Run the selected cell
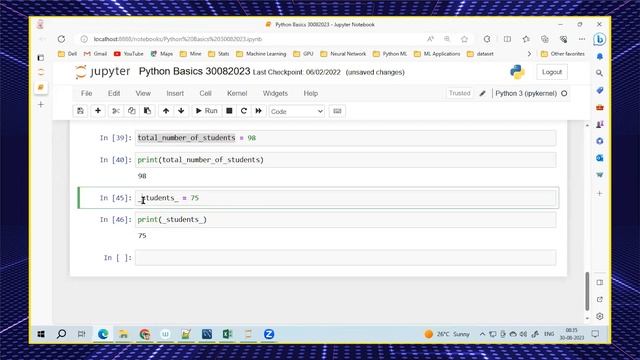This screenshot has height=360, width=640. coord(207,111)
